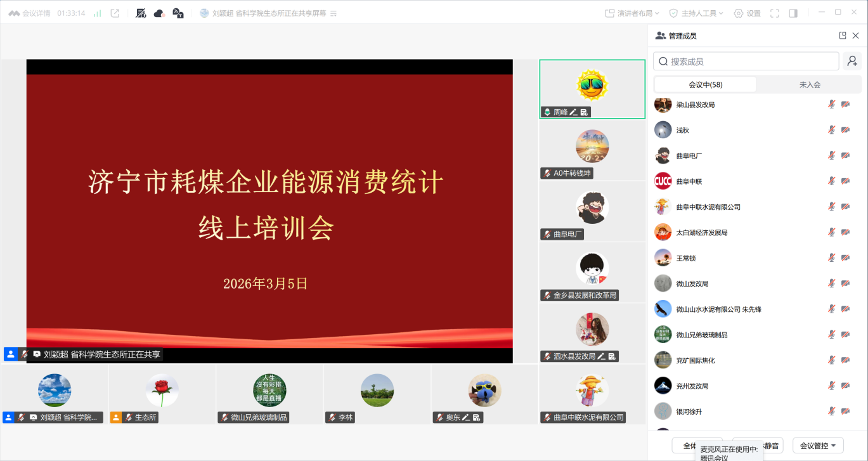The height and width of the screenshot is (461, 868).
Task: Click the 搜索成员 search members field
Action: [746, 60]
